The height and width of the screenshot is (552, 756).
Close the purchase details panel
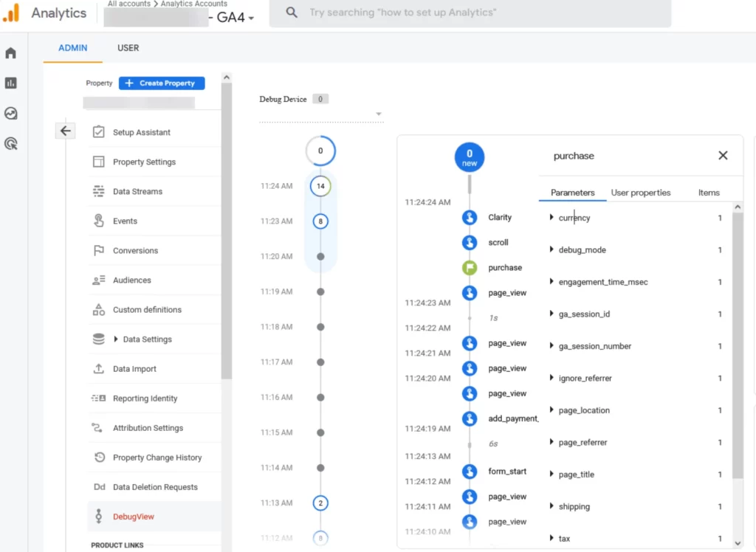(723, 156)
